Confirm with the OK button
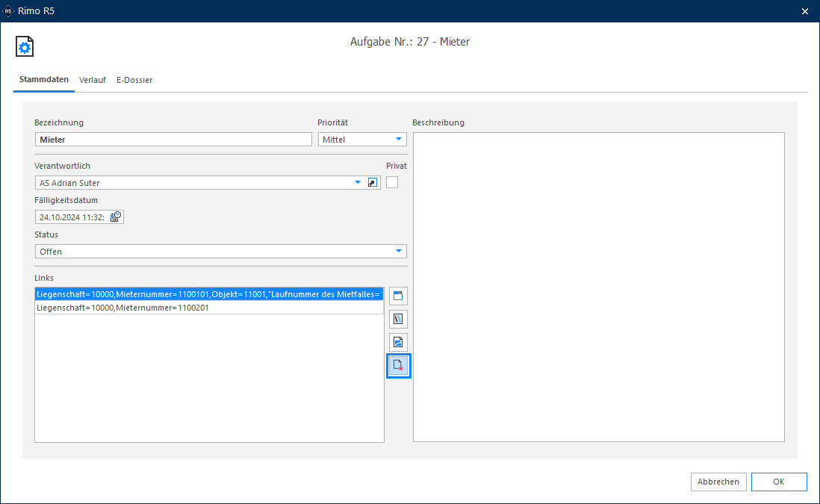The width and height of the screenshot is (820, 504). click(779, 482)
